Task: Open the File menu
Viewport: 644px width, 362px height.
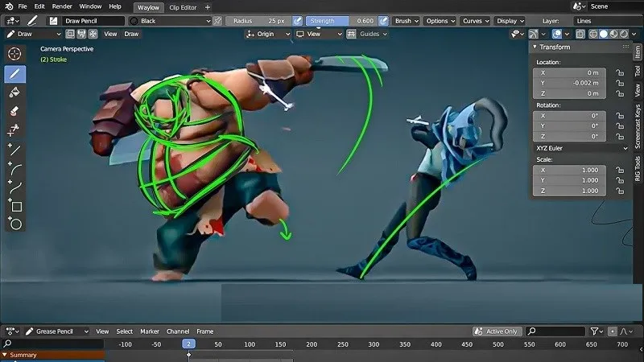Action: (x=23, y=6)
